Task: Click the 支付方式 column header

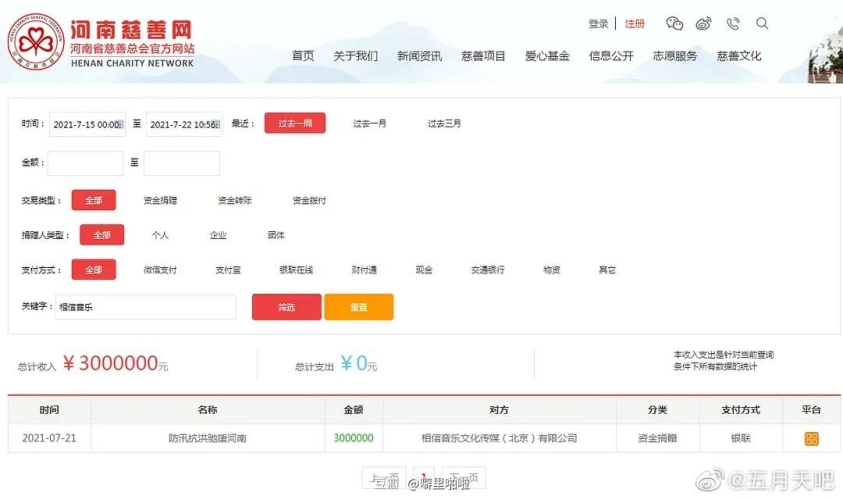Action: 740,410
